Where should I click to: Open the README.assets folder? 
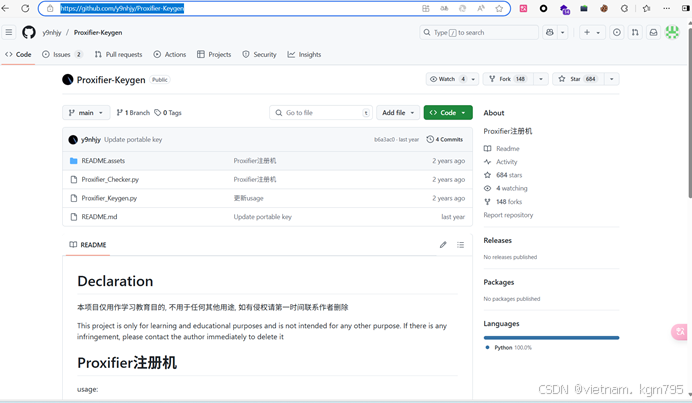(x=103, y=161)
